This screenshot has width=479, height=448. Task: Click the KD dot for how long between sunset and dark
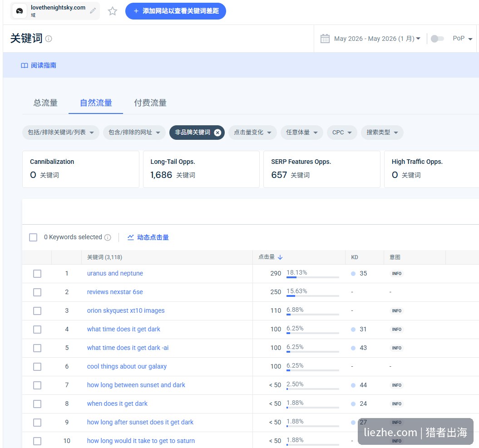click(x=353, y=385)
